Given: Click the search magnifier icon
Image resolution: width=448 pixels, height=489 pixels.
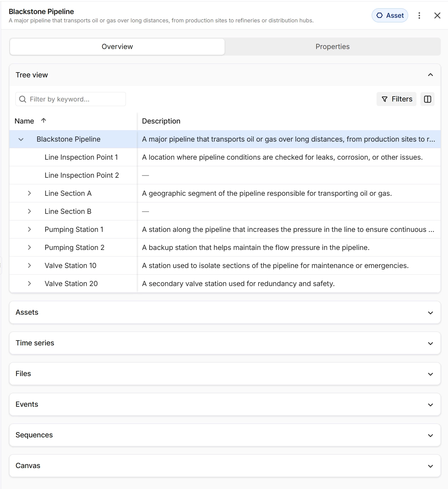Looking at the screenshot, I should point(22,99).
